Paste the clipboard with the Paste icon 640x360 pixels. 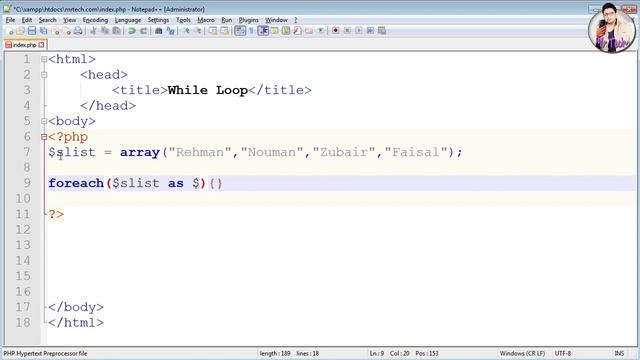(x=116, y=31)
